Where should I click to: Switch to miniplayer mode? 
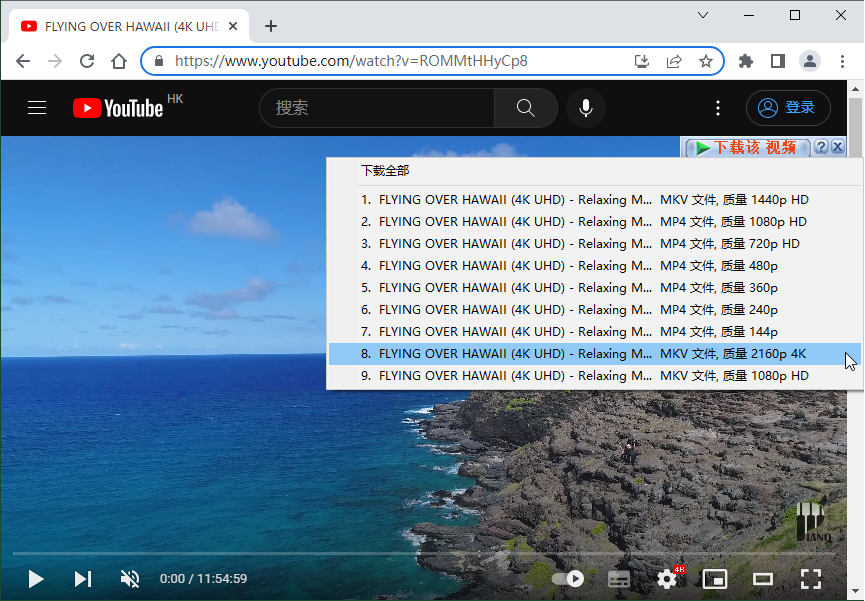coord(715,579)
